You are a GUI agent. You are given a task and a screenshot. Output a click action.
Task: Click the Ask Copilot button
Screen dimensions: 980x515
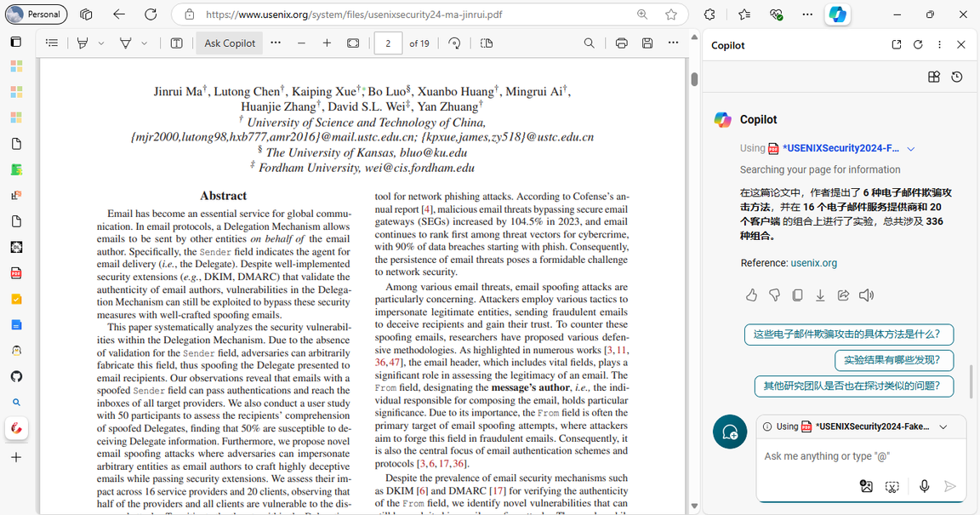(230, 43)
